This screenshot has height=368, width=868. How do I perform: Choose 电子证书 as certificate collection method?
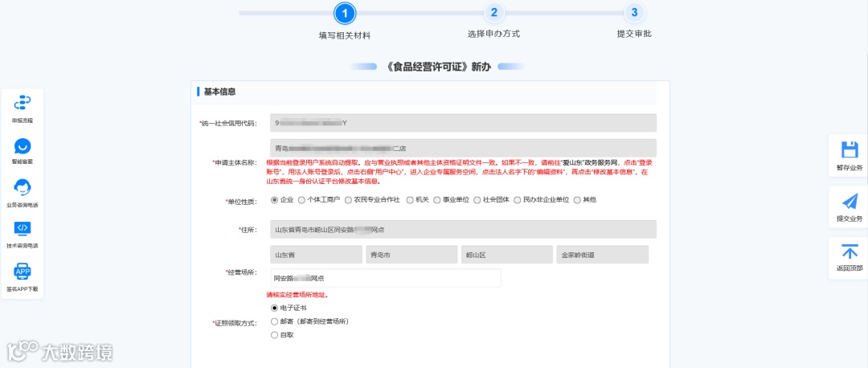pos(274,308)
